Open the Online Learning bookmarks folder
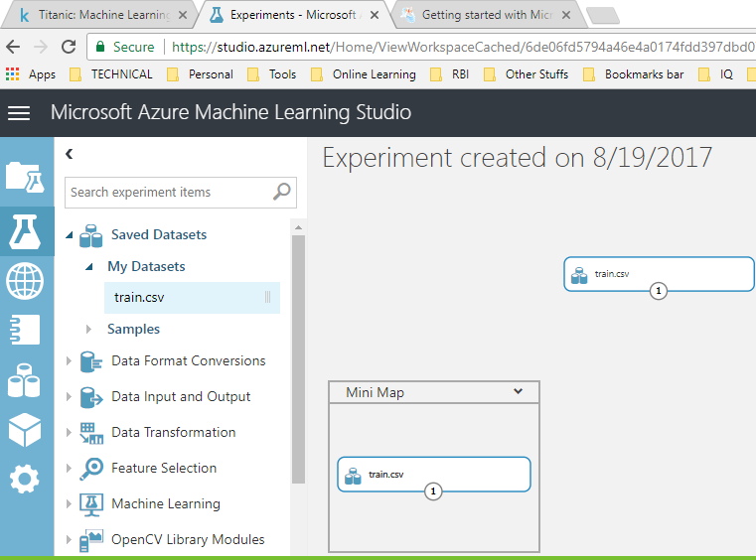 click(x=364, y=73)
